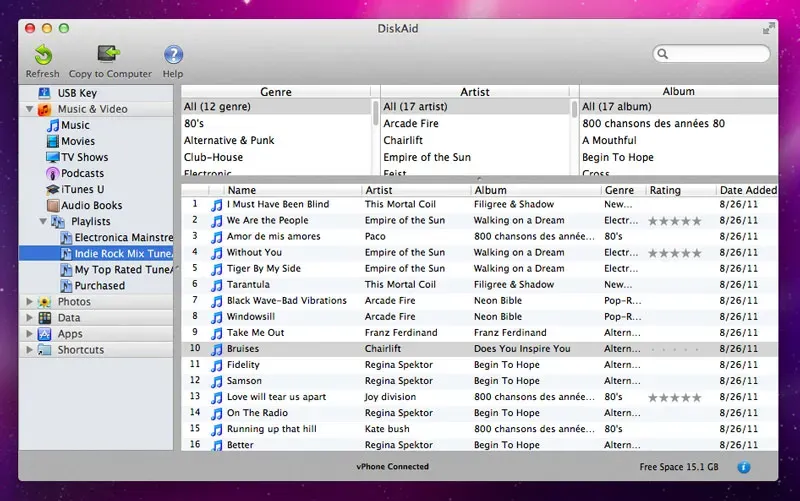Click the green Refresh toolbar icon
The width and height of the screenshot is (800, 501).
tap(42, 54)
